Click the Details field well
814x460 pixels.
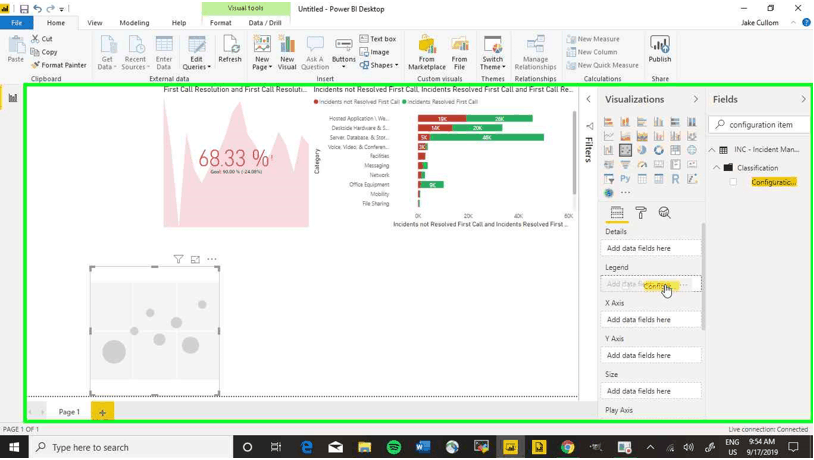[651, 248]
